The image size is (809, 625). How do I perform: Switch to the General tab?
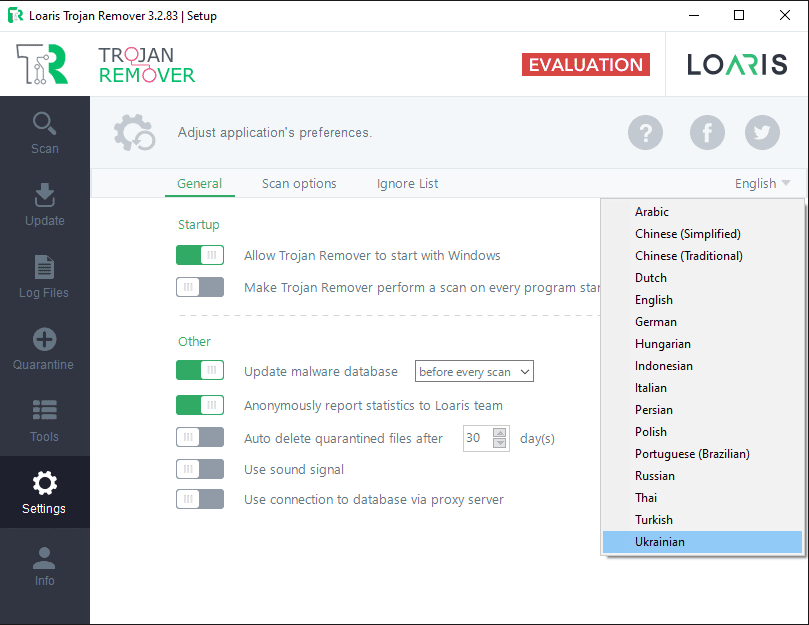tap(200, 183)
